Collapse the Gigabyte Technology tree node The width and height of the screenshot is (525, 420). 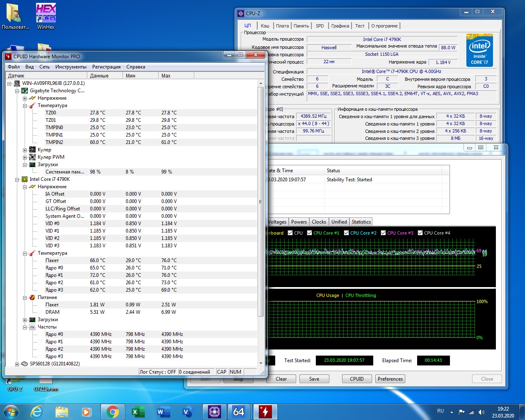(x=17, y=91)
